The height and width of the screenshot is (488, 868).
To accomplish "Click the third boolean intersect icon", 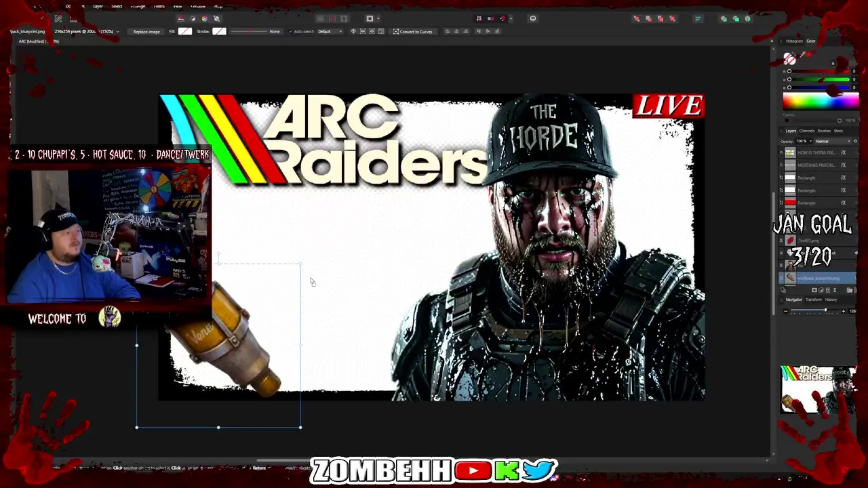I will pos(660,18).
